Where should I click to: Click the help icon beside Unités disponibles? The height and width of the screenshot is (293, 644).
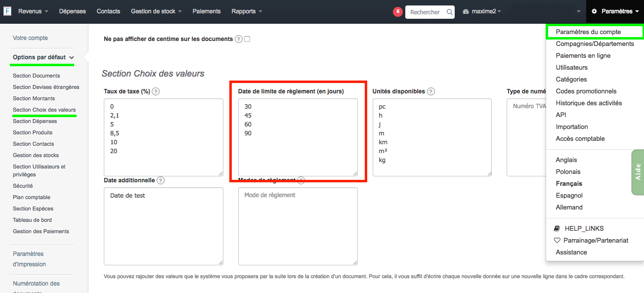430,91
